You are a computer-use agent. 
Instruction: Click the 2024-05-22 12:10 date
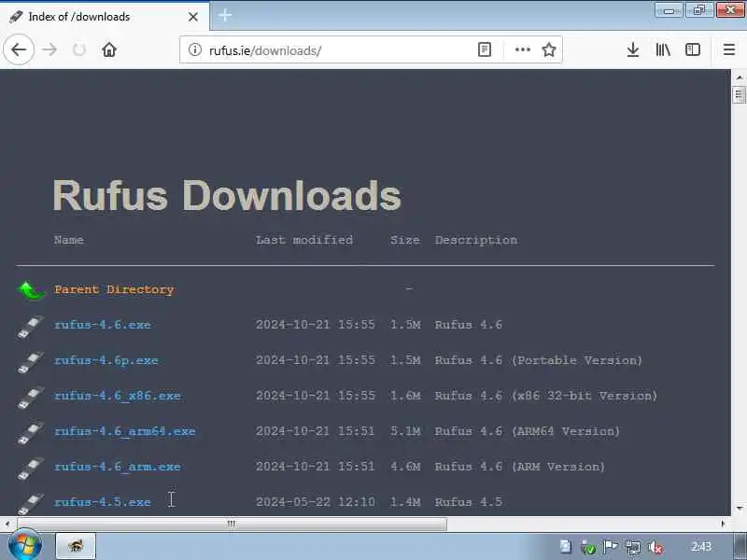(316, 502)
